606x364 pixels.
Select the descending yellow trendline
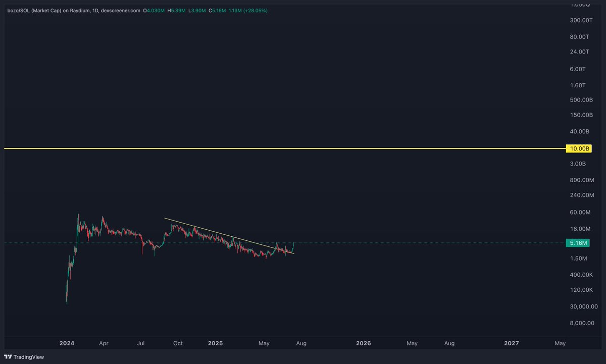click(229, 235)
